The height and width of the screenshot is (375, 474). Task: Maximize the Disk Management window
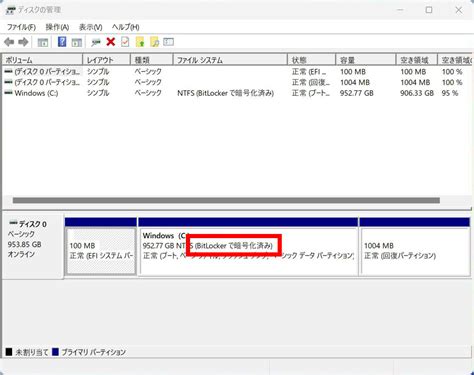point(429,10)
